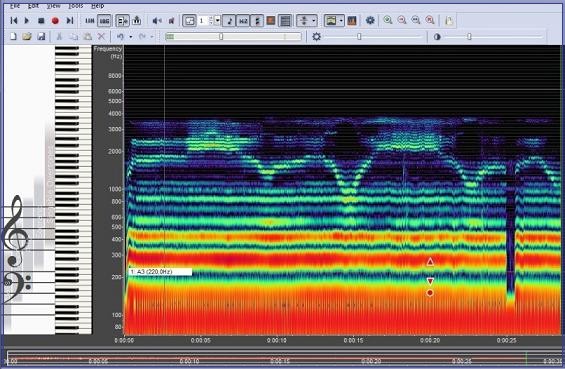Image resolution: width=565 pixels, height=369 pixels.
Task: Start recording with the red record button
Action: point(55,21)
